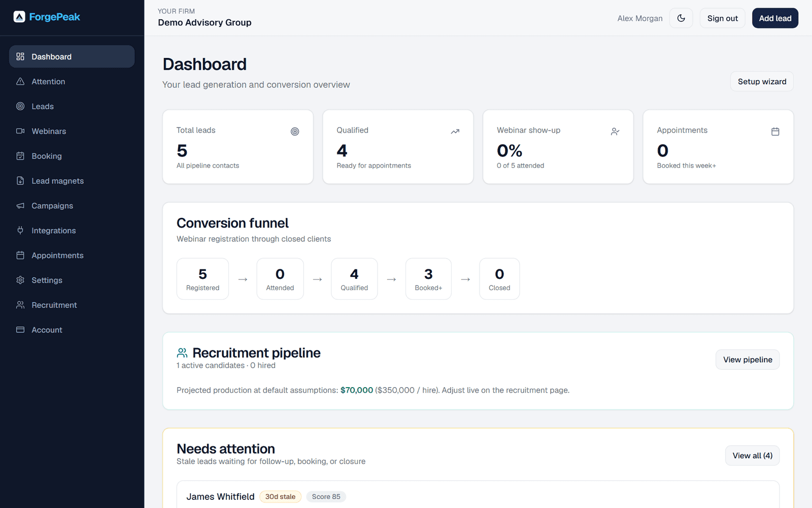Open Campaigns in the sidebar
812x508 pixels.
[x=72, y=206]
